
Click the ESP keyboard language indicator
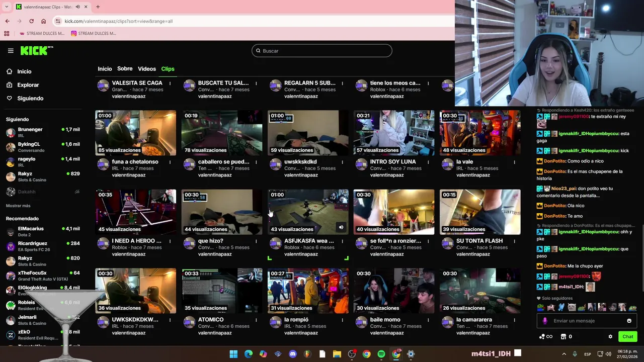tap(587, 354)
